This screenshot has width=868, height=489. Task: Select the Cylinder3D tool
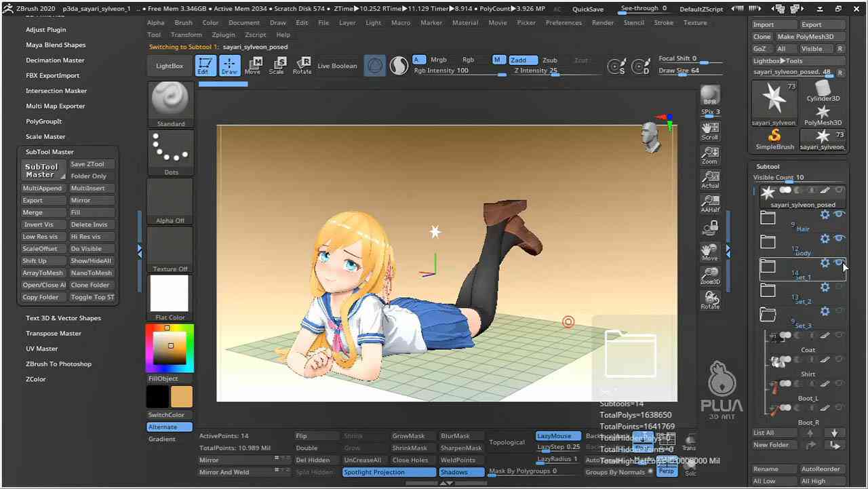823,91
